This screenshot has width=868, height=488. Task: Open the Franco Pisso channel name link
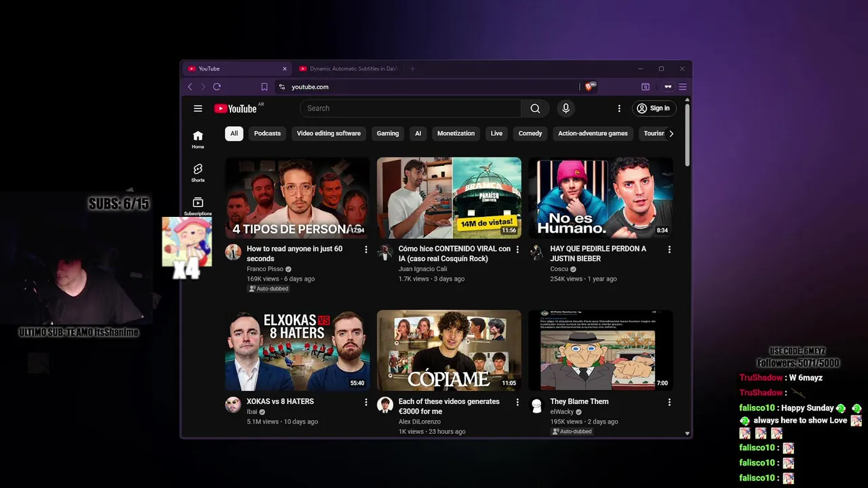265,269
